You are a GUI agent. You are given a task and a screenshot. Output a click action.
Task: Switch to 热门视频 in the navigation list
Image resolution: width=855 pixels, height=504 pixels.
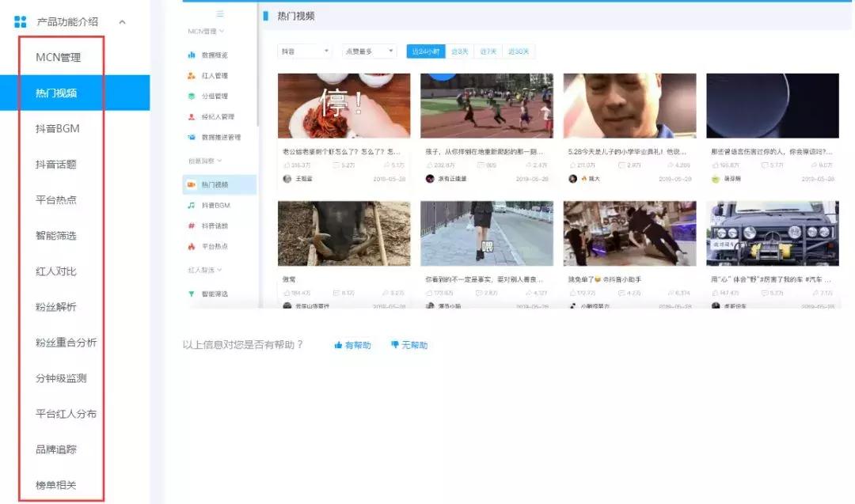pos(59,93)
